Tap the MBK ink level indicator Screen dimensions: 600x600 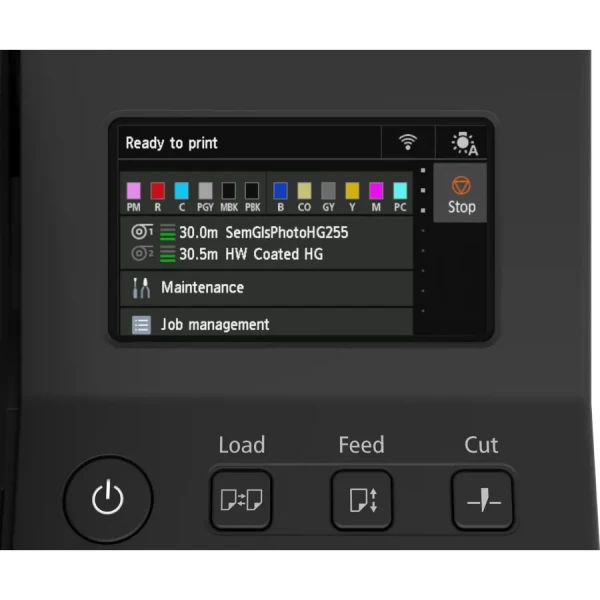(229, 191)
